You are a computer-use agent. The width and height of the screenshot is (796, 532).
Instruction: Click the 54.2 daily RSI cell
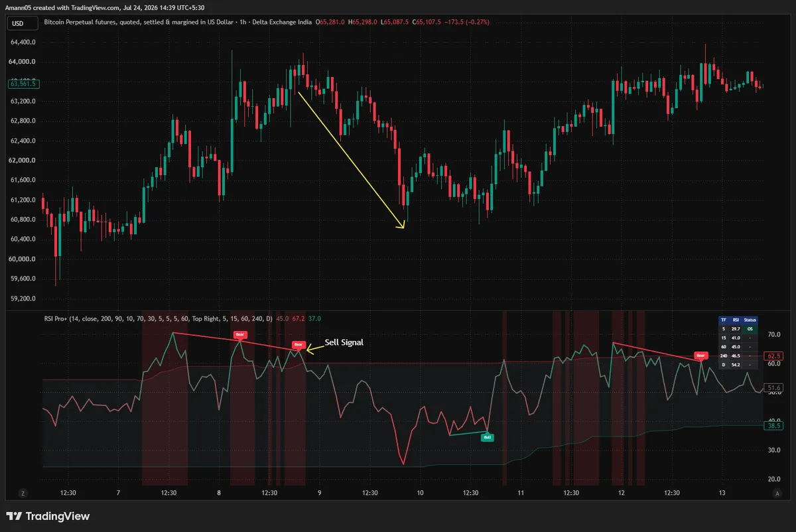point(736,365)
